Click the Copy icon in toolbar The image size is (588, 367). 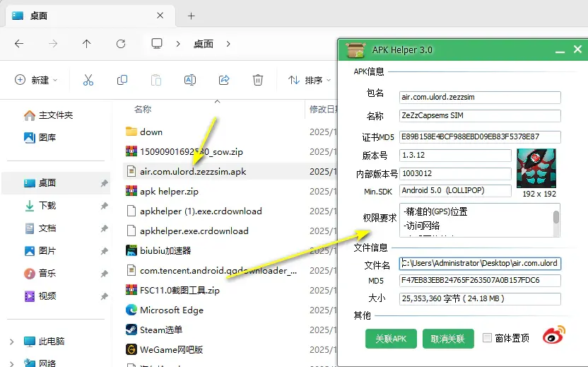coord(122,80)
